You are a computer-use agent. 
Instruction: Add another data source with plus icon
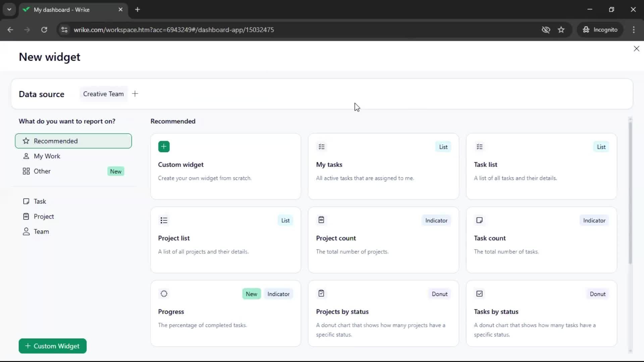[x=135, y=94]
